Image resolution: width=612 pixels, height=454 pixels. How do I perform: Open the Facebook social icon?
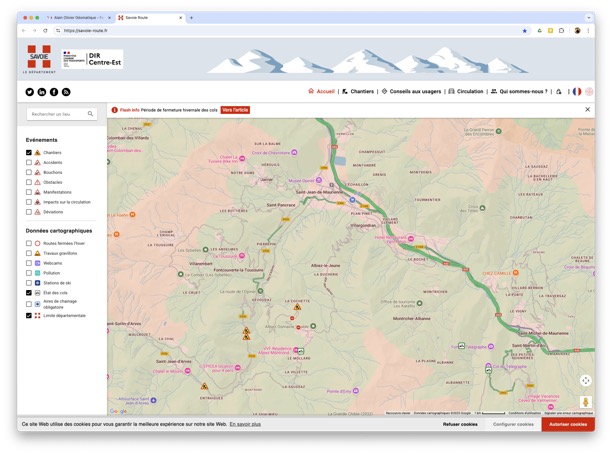click(54, 91)
